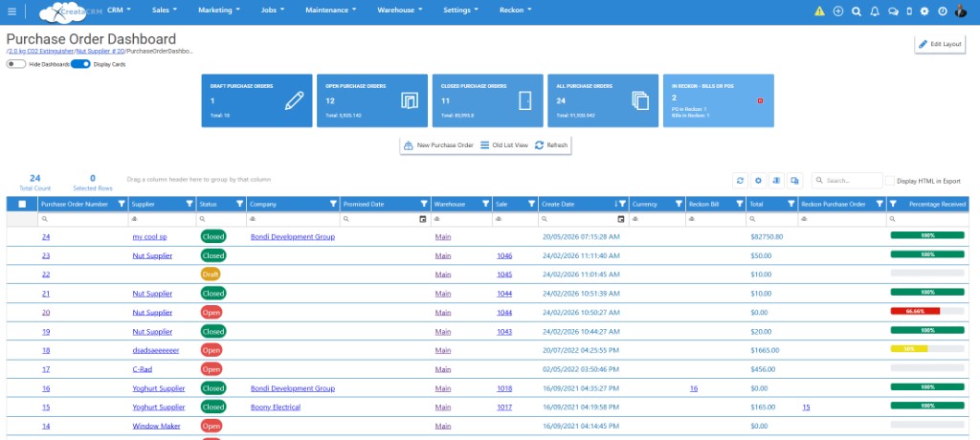Click filter icon on Company column
This screenshot has height=440, width=980.
(x=333, y=204)
